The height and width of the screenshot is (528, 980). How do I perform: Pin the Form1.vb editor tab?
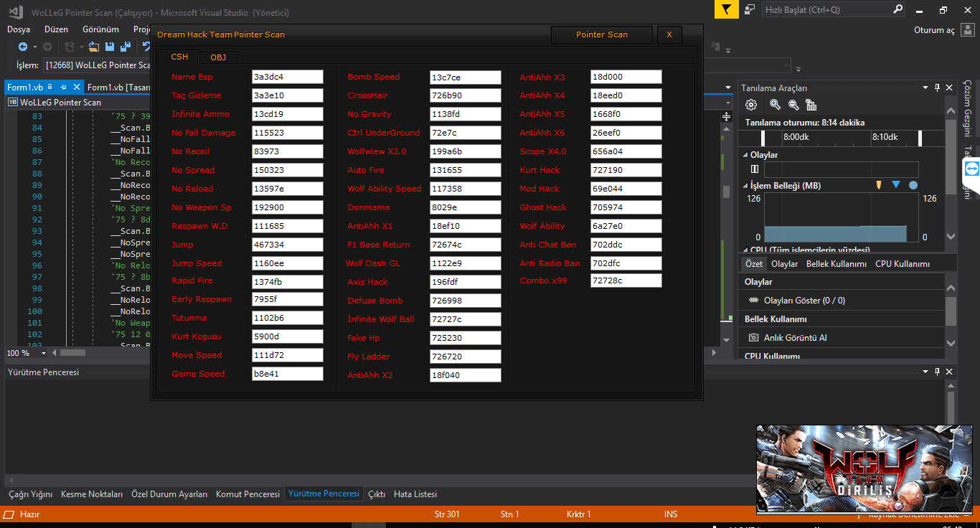pos(63,87)
